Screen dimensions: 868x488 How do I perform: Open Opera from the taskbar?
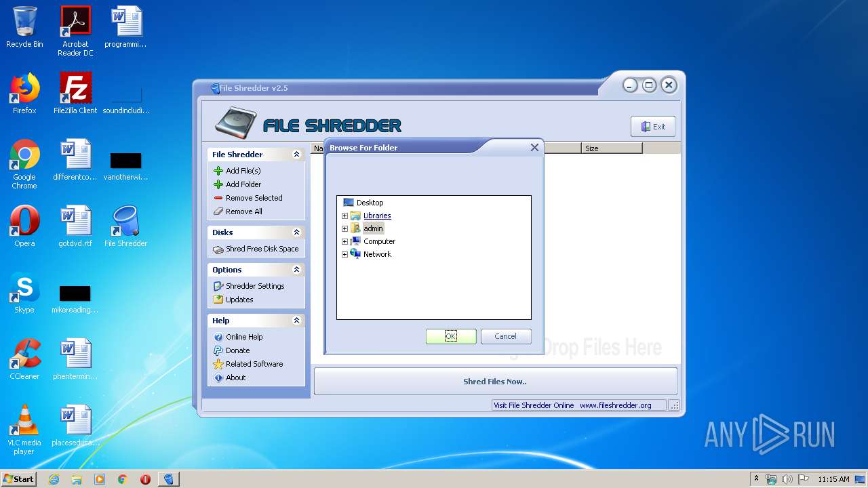145,479
